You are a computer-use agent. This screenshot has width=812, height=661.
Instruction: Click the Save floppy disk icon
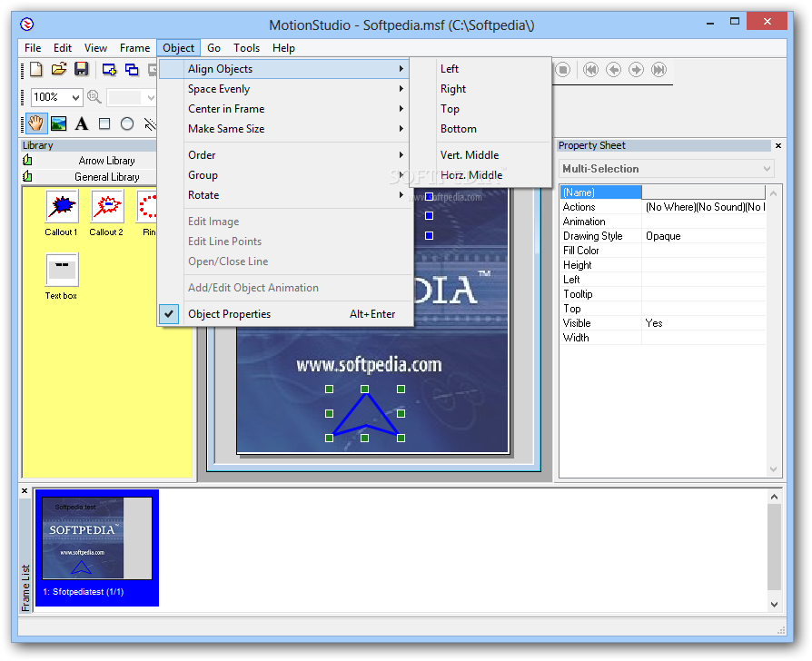tap(82, 69)
